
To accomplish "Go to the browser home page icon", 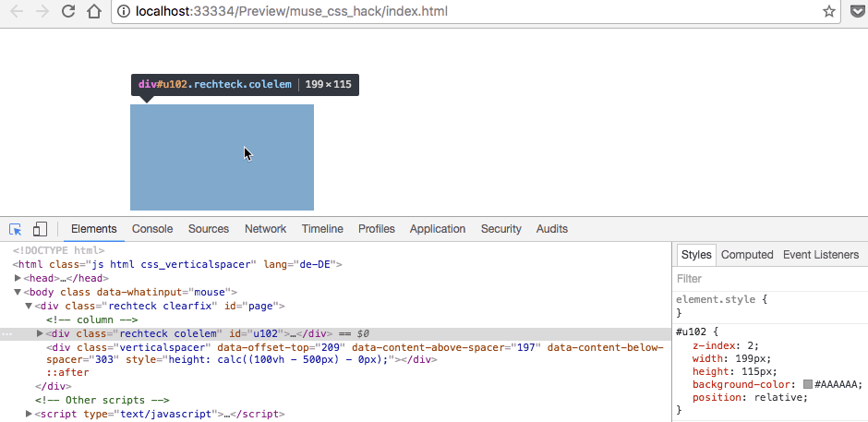I will click(95, 11).
